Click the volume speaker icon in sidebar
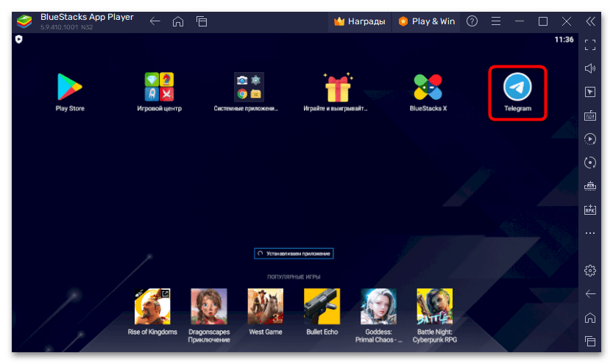 (590, 68)
